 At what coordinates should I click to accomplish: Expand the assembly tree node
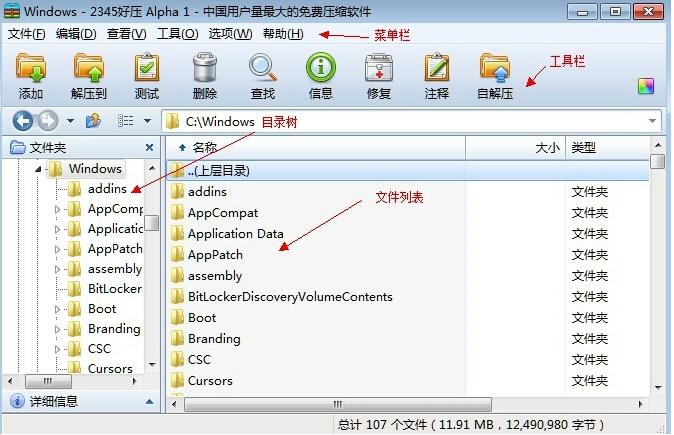(x=57, y=270)
